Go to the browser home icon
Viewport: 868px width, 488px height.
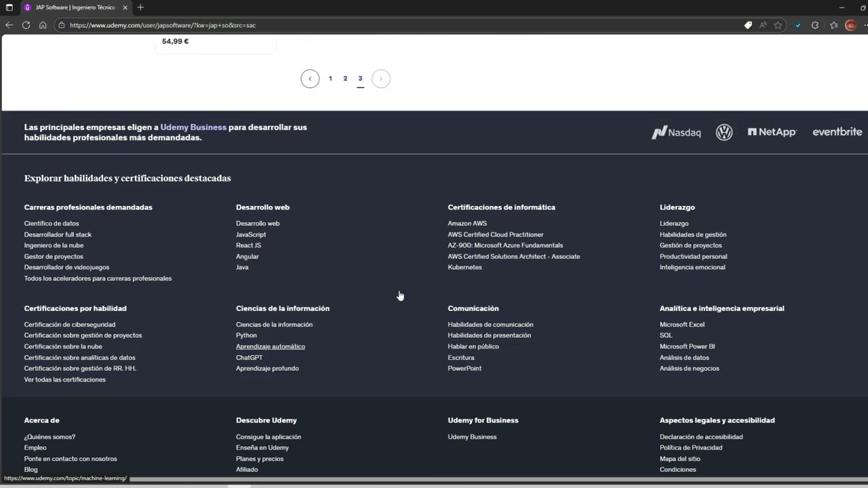pyautogui.click(x=43, y=25)
